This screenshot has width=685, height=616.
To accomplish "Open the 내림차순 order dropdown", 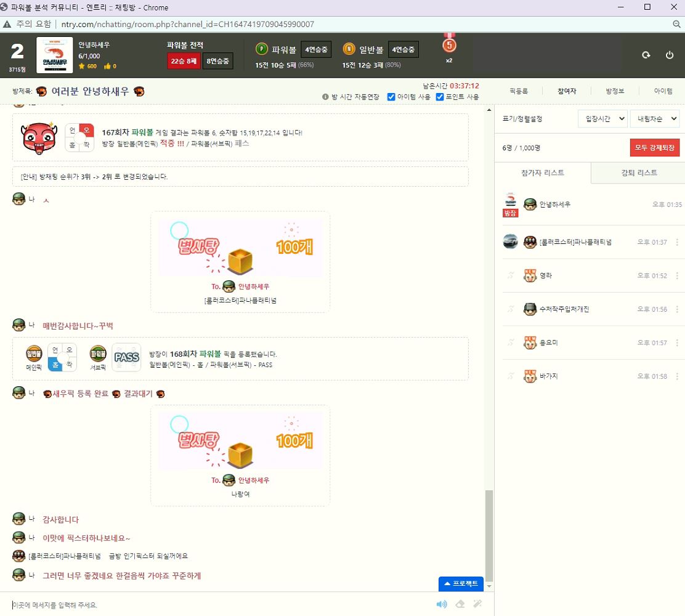I will (x=654, y=119).
